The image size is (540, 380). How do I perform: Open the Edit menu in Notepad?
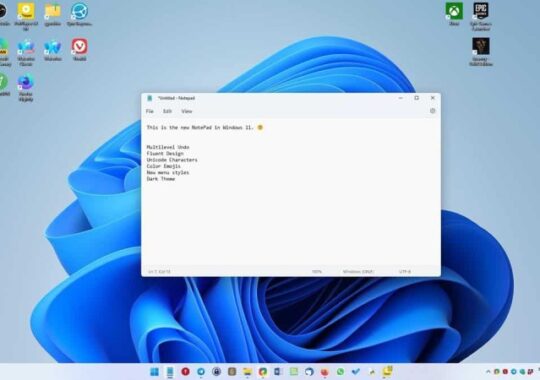pos(167,111)
